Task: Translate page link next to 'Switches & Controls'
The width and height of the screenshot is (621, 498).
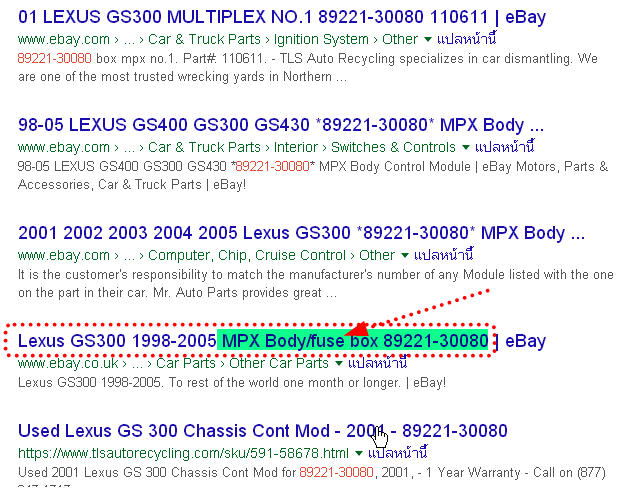Action: (505, 147)
